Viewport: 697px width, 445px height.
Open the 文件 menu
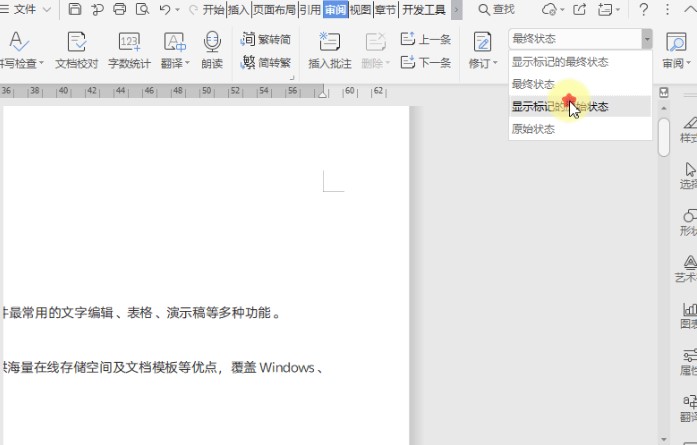(24, 9)
